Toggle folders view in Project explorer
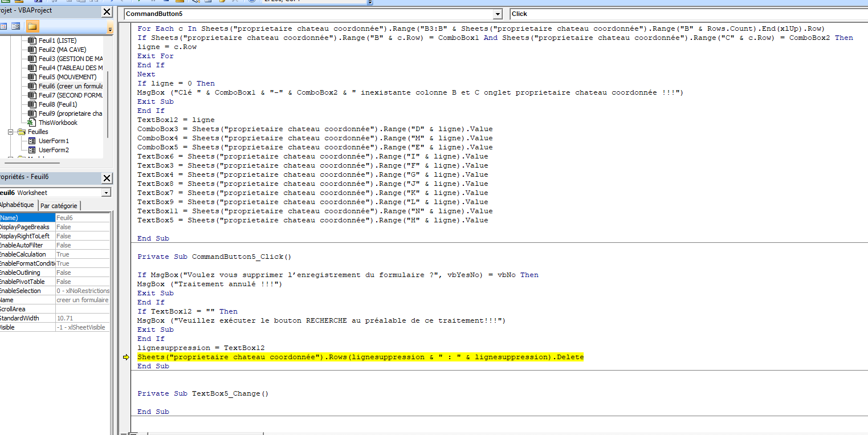868x435 pixels. (x=32, y=26)
